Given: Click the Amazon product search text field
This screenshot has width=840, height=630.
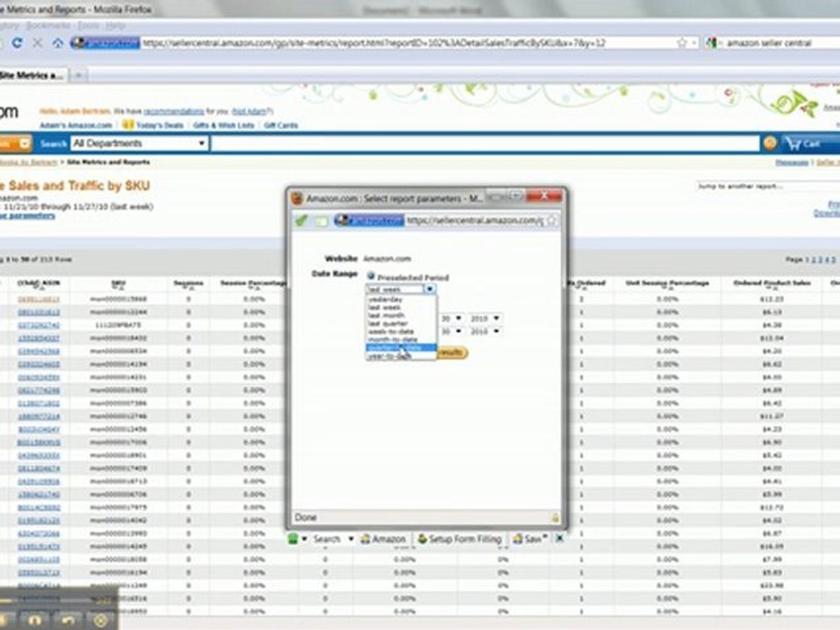Looking at the screenshot, I should click(x=486, y=143).
